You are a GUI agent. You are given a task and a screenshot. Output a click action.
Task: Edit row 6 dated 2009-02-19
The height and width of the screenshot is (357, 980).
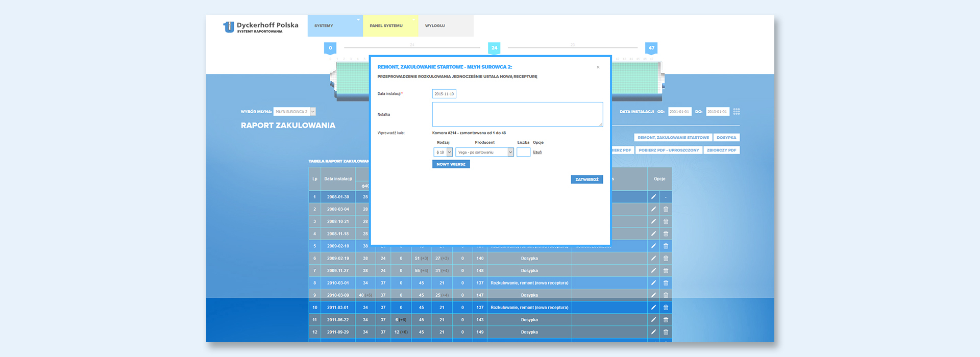tap(653, 258)
